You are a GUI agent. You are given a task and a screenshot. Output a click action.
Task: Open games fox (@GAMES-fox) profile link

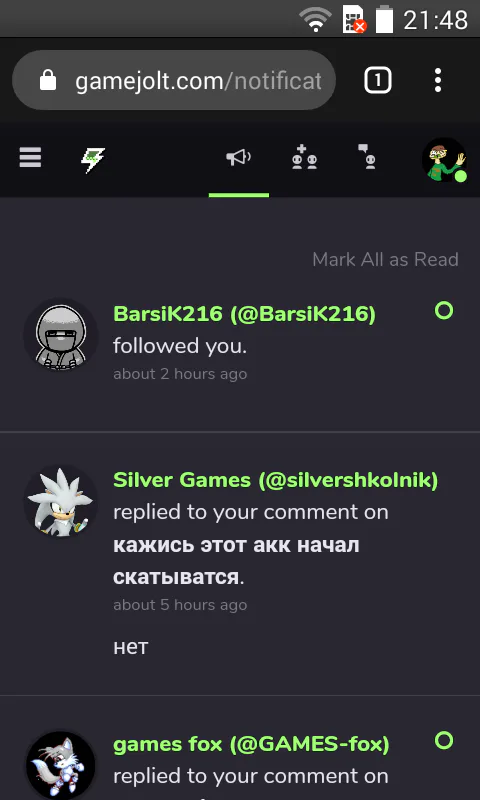[x=251, y=744]
